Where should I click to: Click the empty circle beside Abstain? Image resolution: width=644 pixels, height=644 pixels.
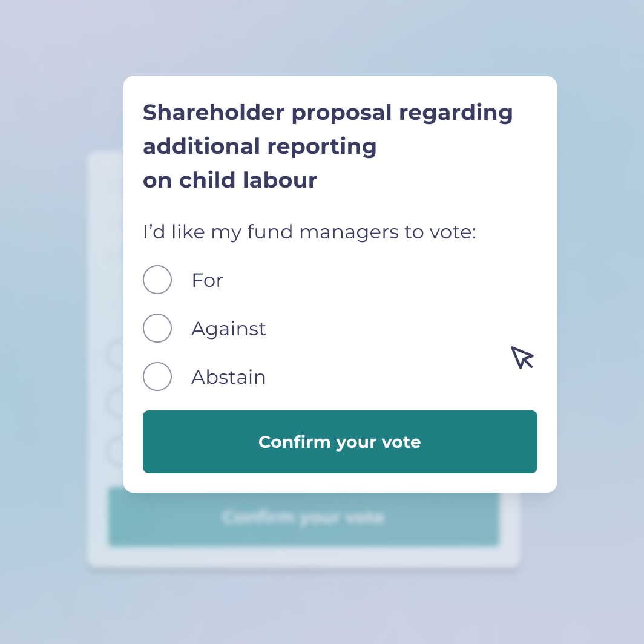click(157, 376)
